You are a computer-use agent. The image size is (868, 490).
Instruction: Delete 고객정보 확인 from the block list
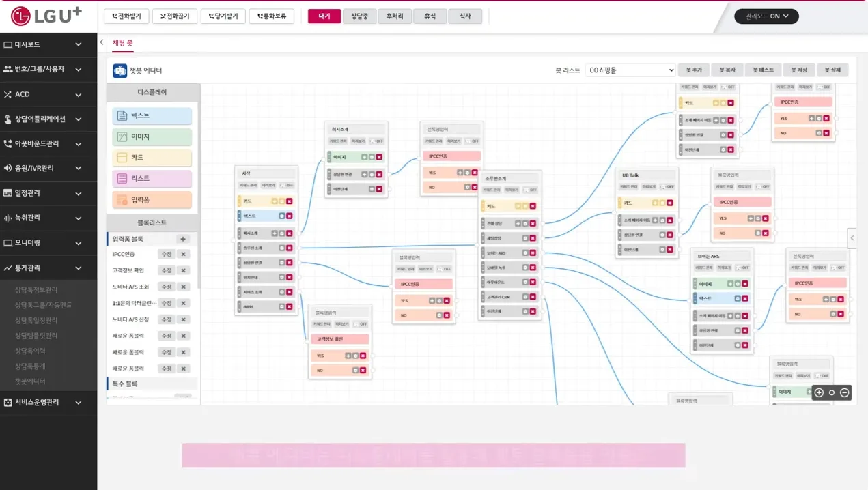pyautogui.click(x=183, y=270)
